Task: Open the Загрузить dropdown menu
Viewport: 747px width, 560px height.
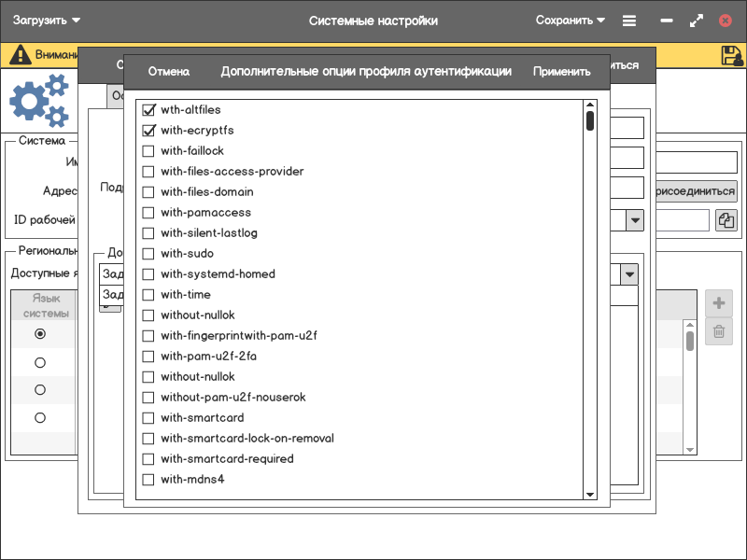Action: coord(47,21)
